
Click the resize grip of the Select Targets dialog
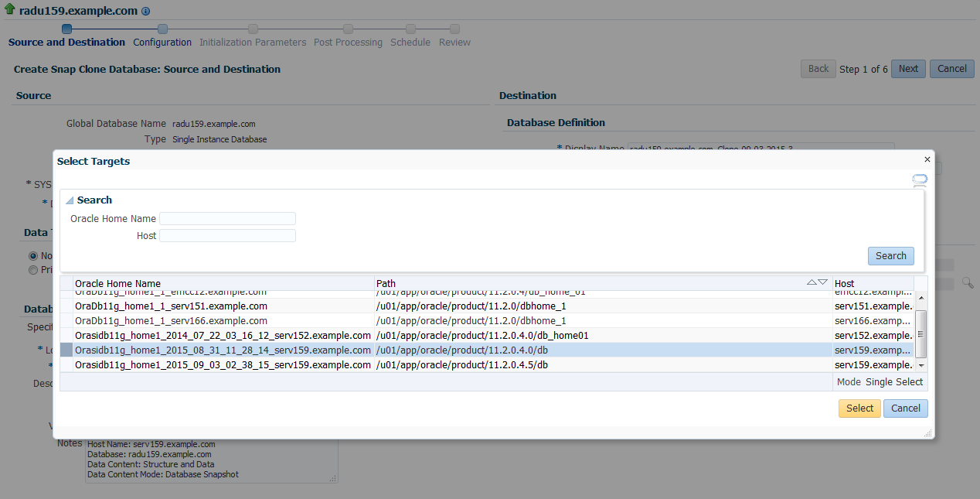(x=927, y=433)
